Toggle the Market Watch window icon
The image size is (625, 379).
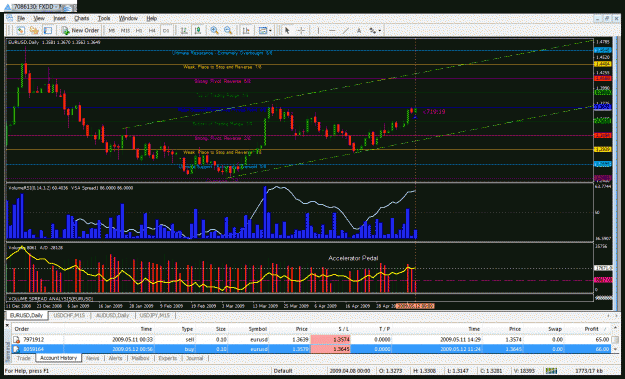[x=48, y=30]
